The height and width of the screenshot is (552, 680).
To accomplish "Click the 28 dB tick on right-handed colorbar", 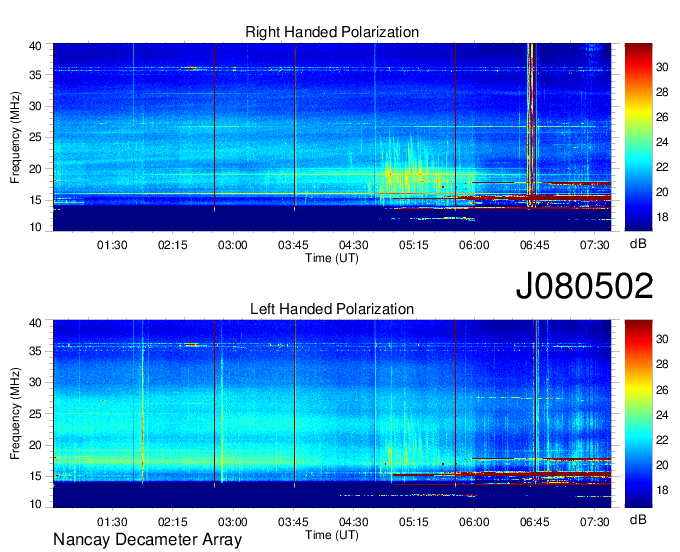I will click(662, 92).
